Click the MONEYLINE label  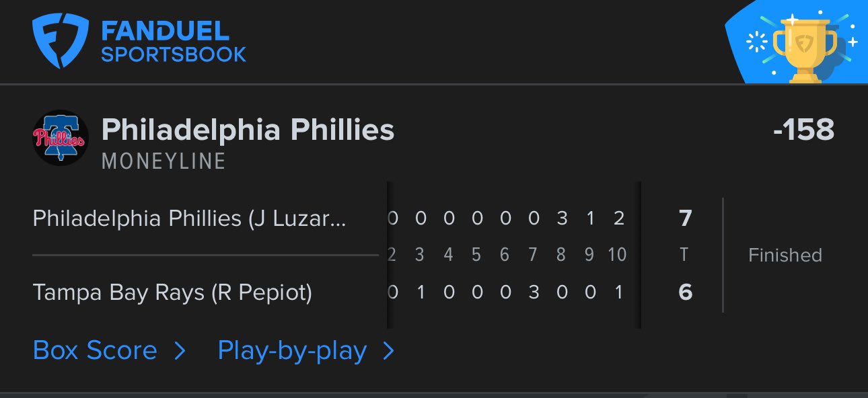[x=164, y=161]
